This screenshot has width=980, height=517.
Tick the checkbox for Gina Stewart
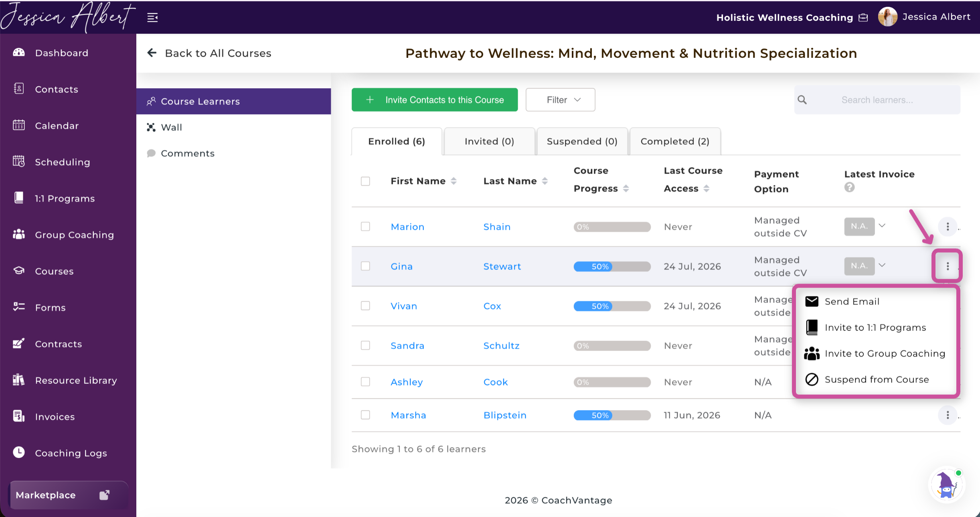[x=365, y=266]
